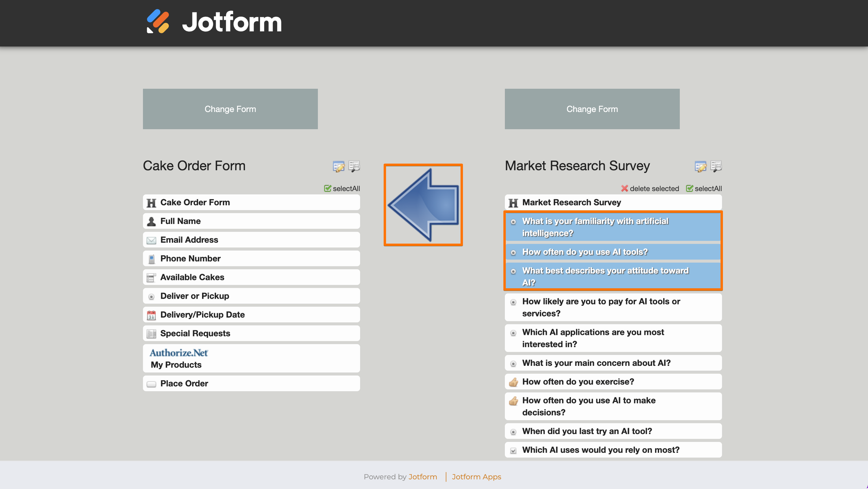
Task: Select What is your main concern about AI
Action: pos(613,363)
